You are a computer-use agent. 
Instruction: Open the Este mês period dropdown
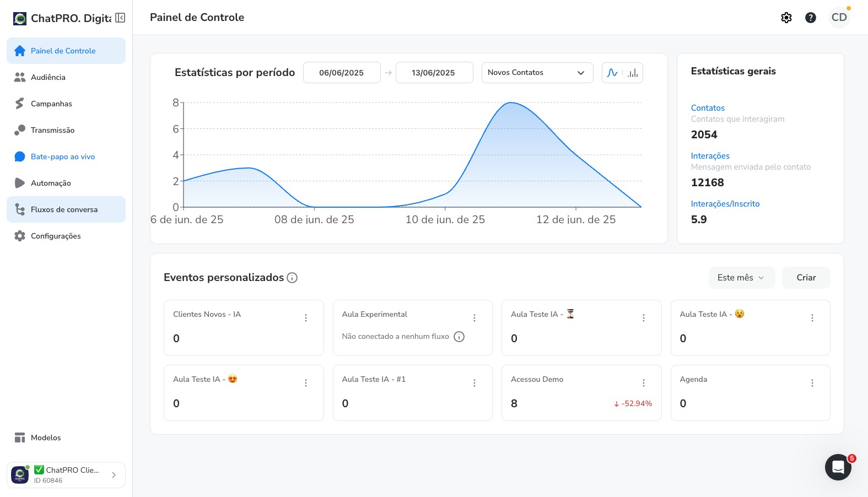click(x=742, y=278)
